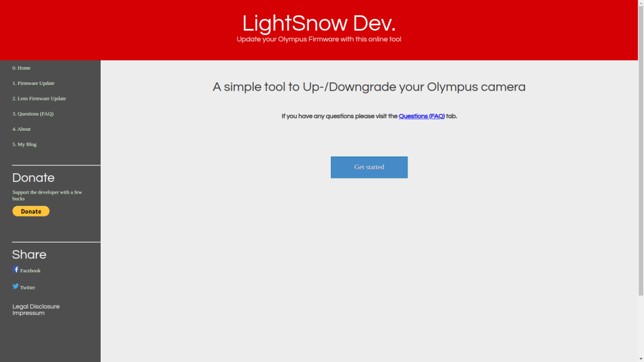The height and width of the screenshot is (362, 644).
Task: Click the page vertical scrollbar thumb
Action: [x=641, y=150]
